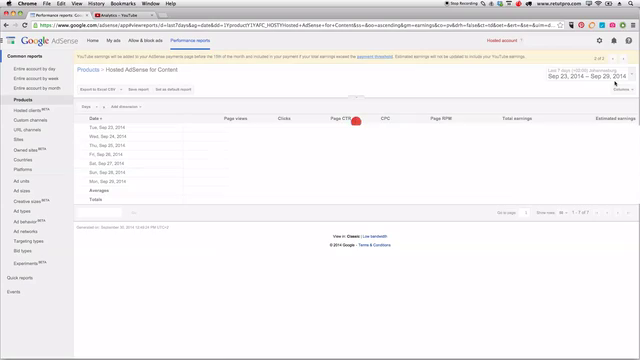The image size is (640, 360).
Task: Click the orange circle extension icon
Action: click(592, 25)
